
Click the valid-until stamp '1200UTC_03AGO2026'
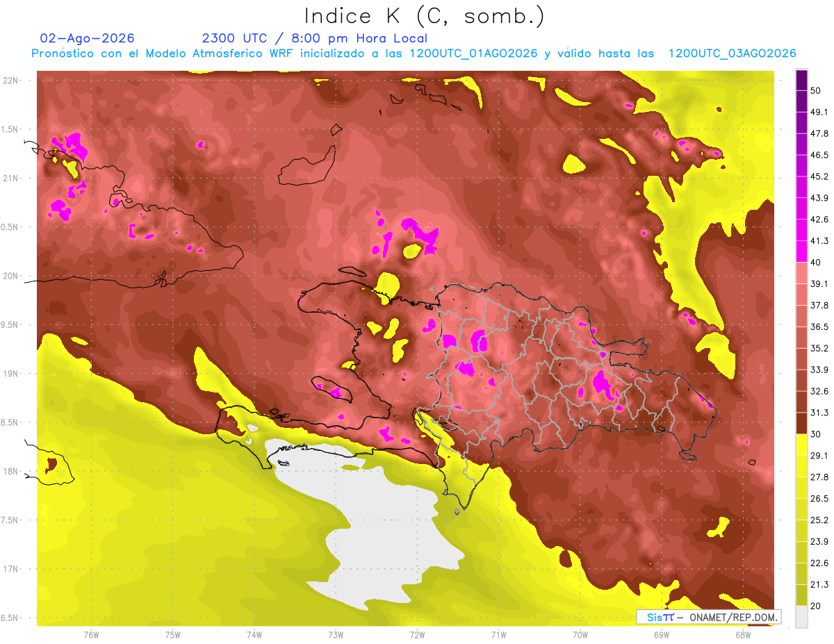coord(732,53)
